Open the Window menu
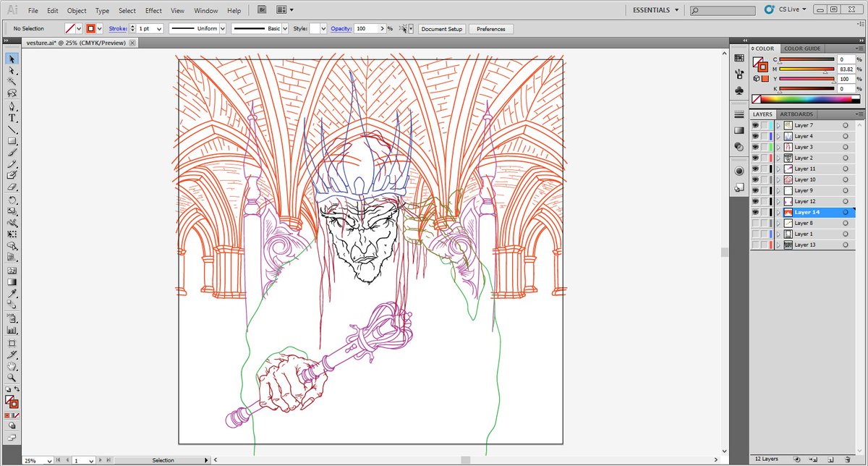This screenshot has height=466, width=868. [206, 11]
